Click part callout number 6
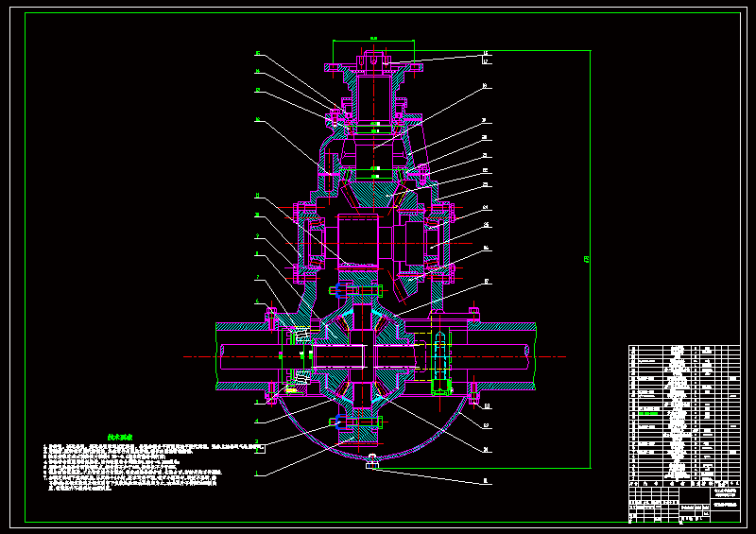 [x=257, y=301]
